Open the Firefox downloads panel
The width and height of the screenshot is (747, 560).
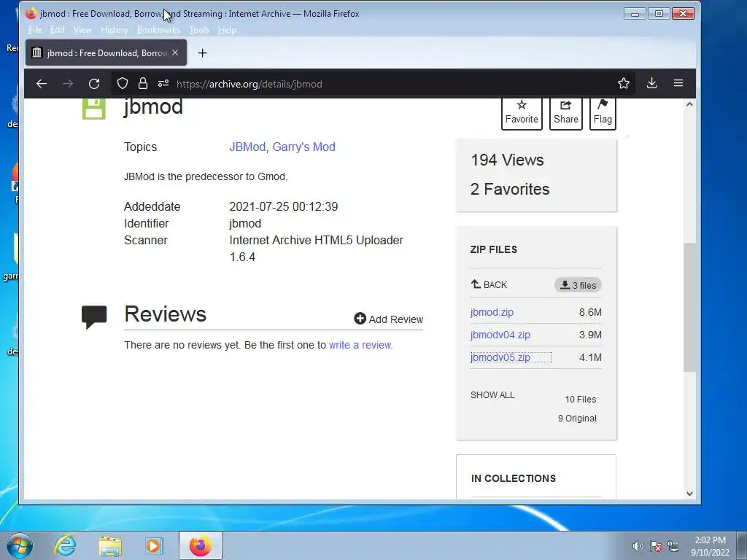tap(651, 83)
